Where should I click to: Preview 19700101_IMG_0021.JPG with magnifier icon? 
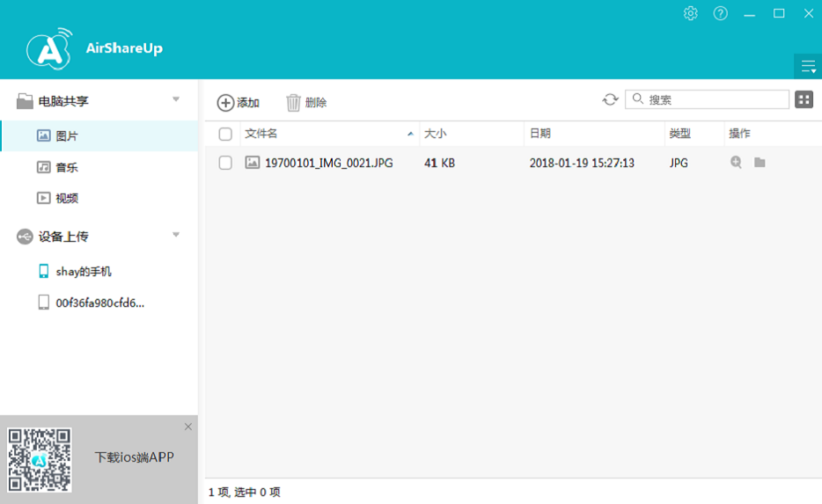(736, 163)
